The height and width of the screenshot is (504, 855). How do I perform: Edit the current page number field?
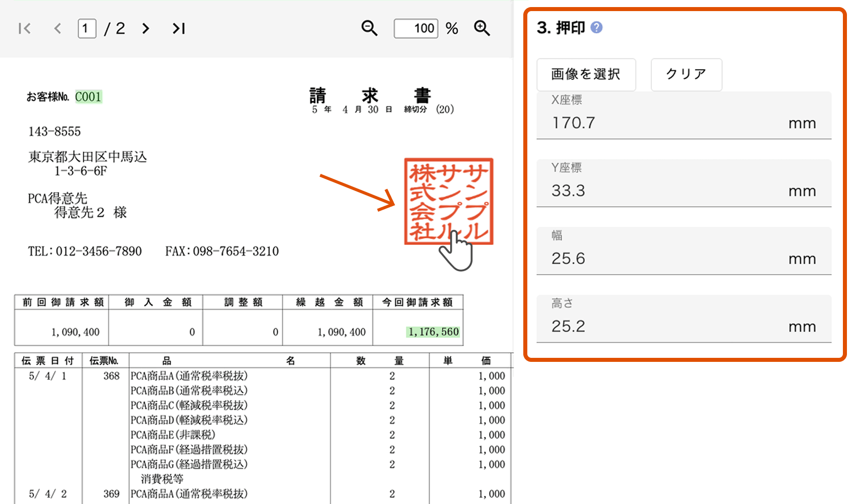click(87, 29)
